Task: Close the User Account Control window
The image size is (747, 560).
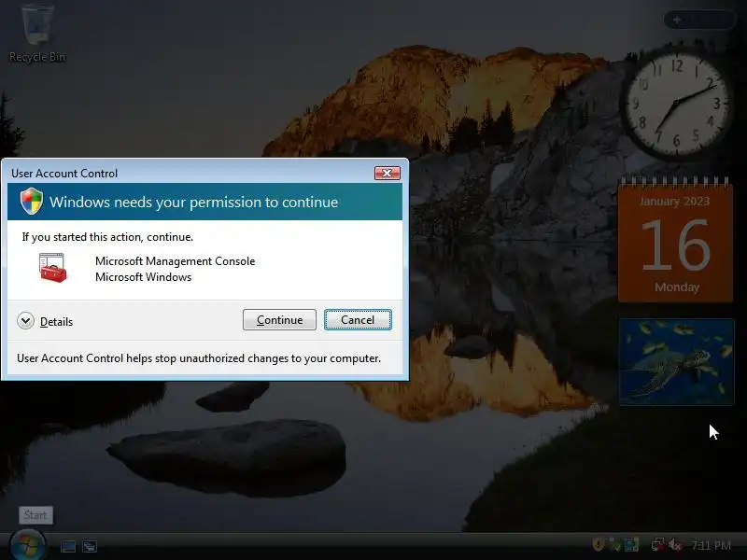Action: (387, 174)
